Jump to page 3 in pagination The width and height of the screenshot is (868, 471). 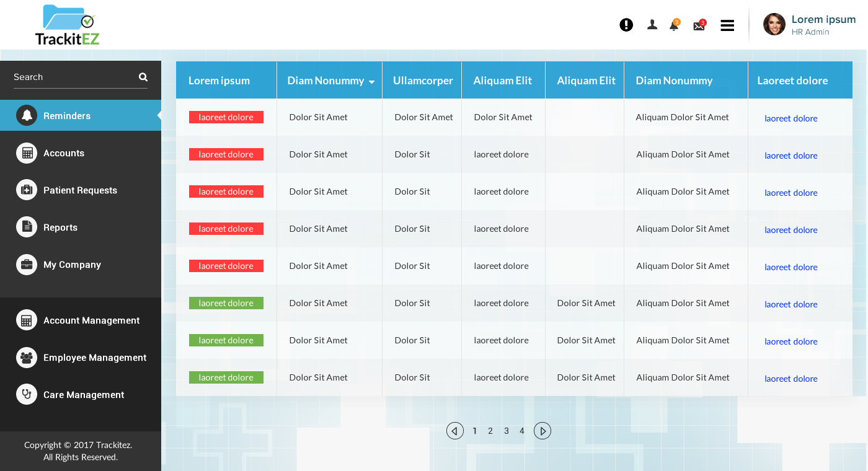tap(507, 431)
